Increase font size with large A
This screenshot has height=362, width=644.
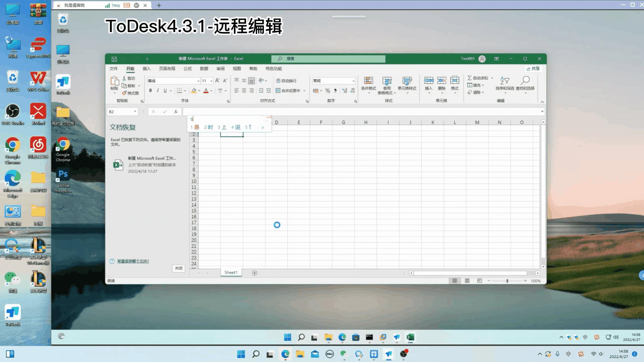pos(217,81)
